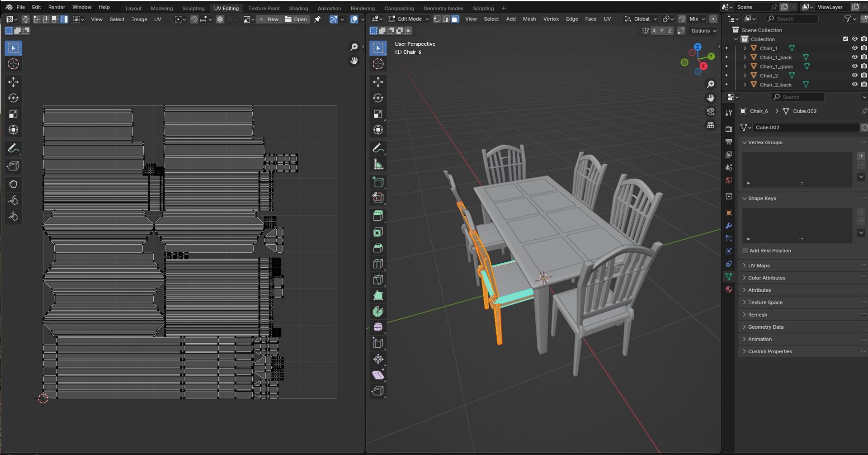Select the Inset Faces tool
This screenshot has height=455, width=868.
[378, 232]
